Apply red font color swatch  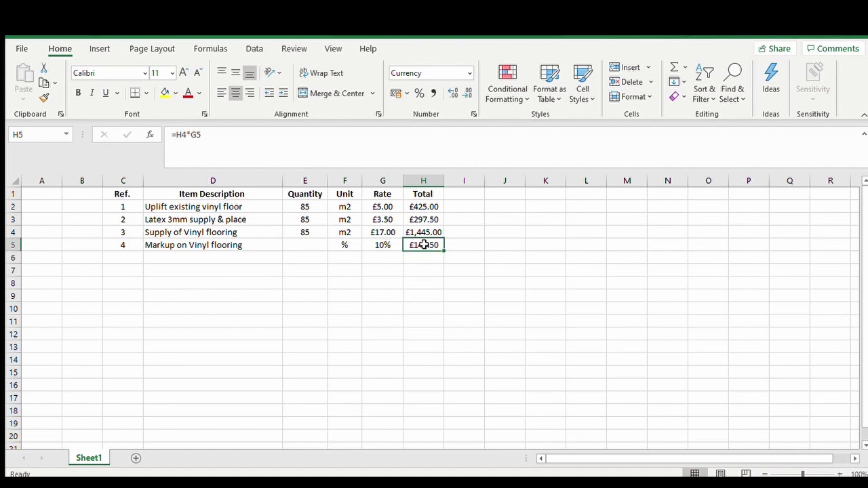pos(188,93)
